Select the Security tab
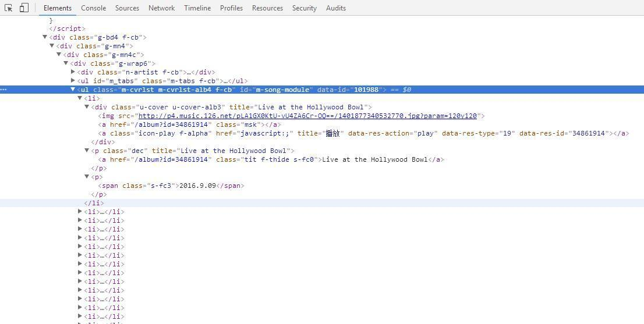 [305, 8]
